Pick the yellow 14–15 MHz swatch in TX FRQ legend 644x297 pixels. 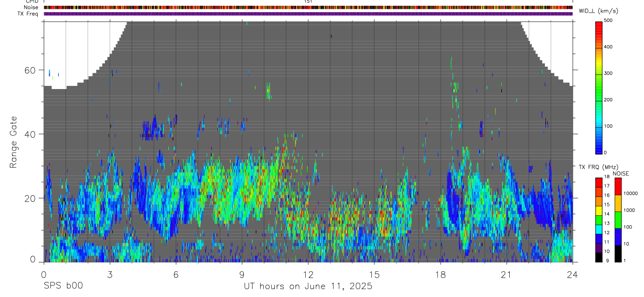coord(599,211)
